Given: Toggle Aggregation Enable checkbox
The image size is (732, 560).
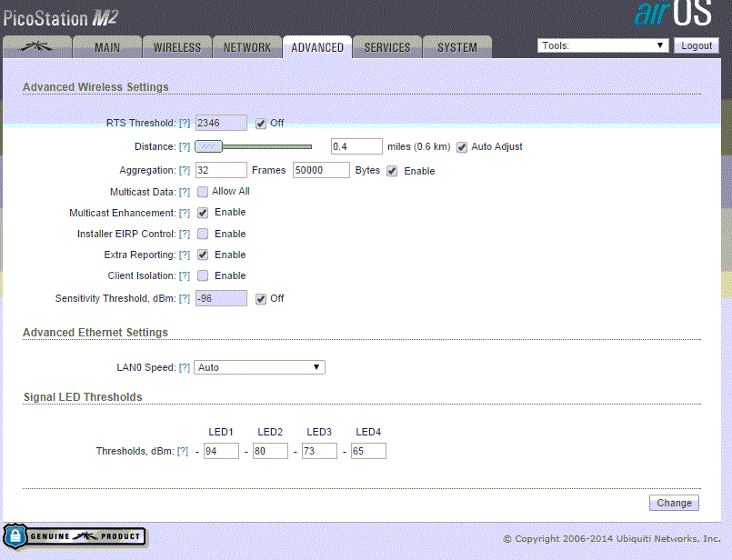Looking at the screenshot, I should 392,171.
